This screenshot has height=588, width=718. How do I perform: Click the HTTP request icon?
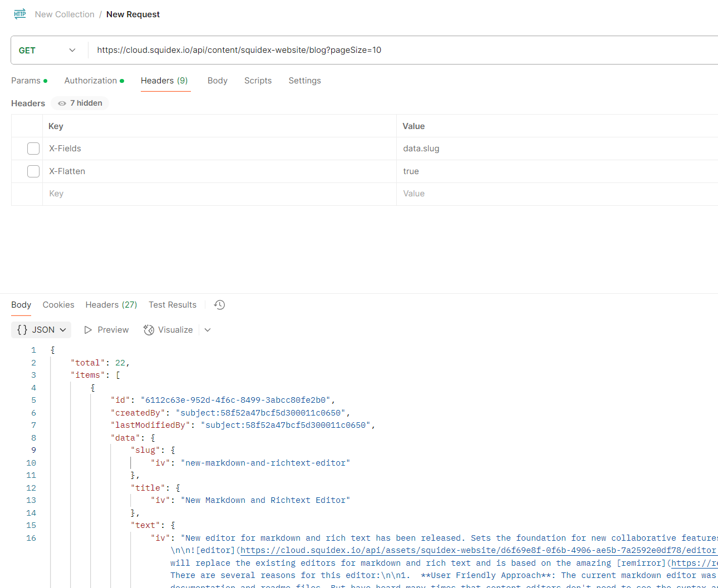pos(20,14)
